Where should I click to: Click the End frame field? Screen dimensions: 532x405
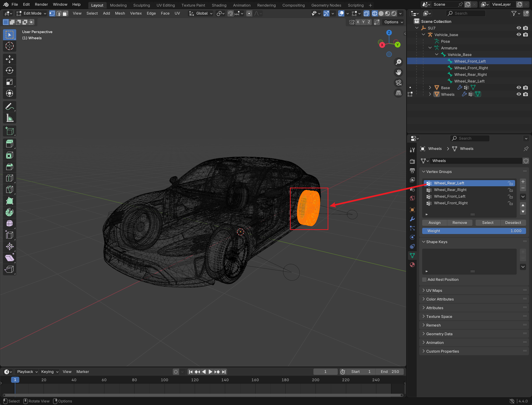point(390,372)
